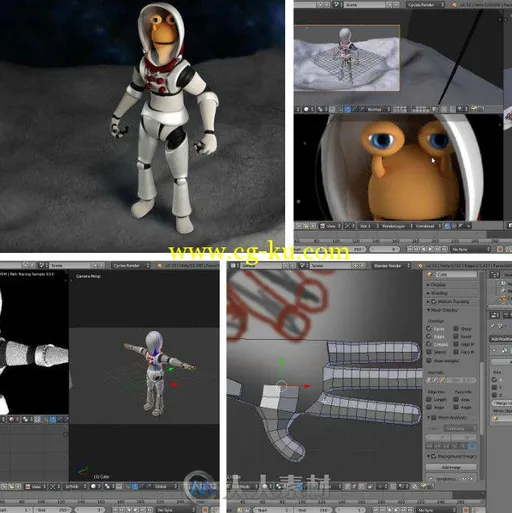Screen dimensions: 512x513
Task: Click vertex normals icon under Normals
Action: (x=430, y=380)
